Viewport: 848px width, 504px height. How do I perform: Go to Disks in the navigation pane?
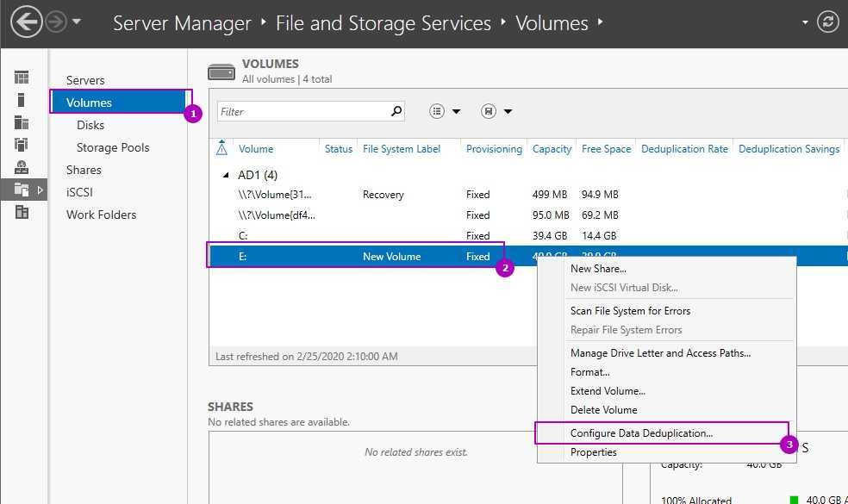pos(90,125)
